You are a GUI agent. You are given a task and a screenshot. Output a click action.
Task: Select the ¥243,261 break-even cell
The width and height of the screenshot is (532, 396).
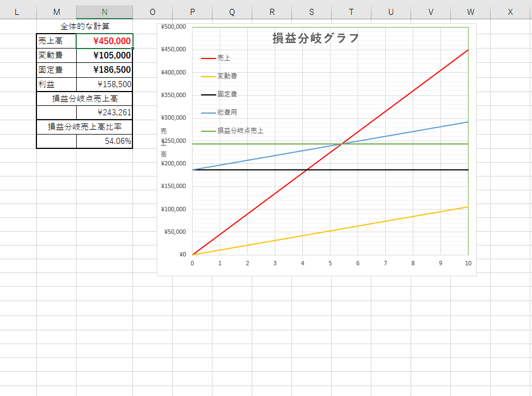click(104, 113)
